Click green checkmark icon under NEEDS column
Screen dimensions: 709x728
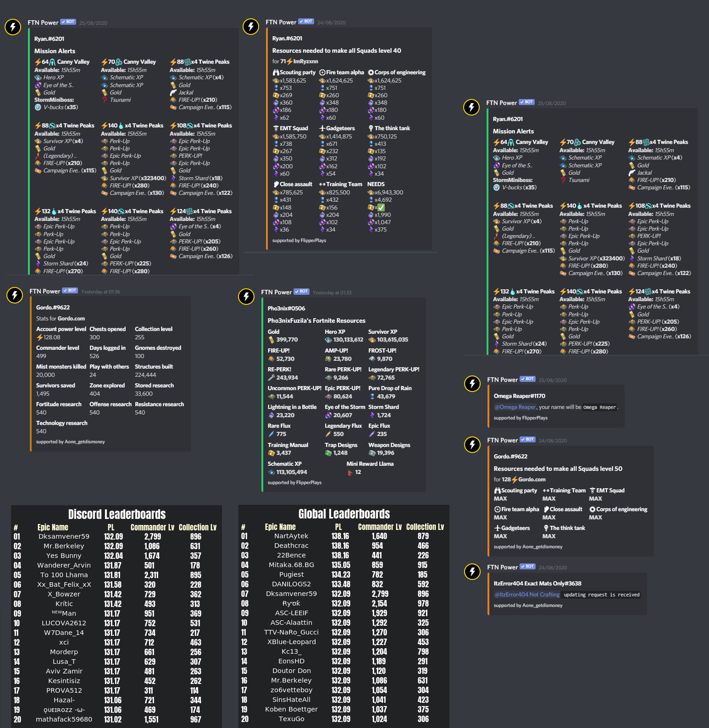coord(381,208)
